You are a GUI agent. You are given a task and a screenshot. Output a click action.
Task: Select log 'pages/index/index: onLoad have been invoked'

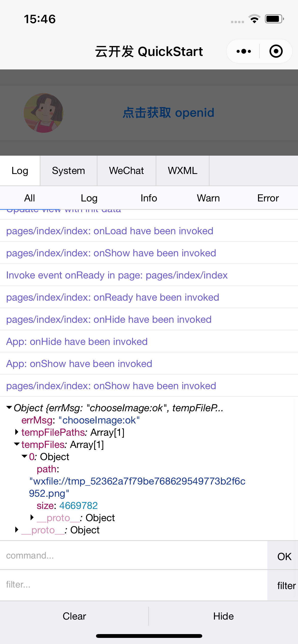pos(149,231)
